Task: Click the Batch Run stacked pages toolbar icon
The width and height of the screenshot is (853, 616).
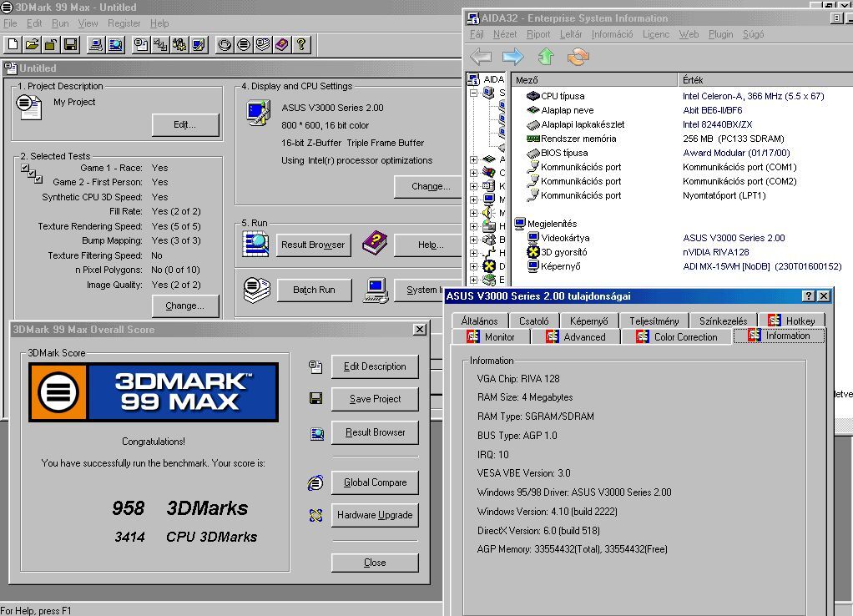Action: [262, 44]
